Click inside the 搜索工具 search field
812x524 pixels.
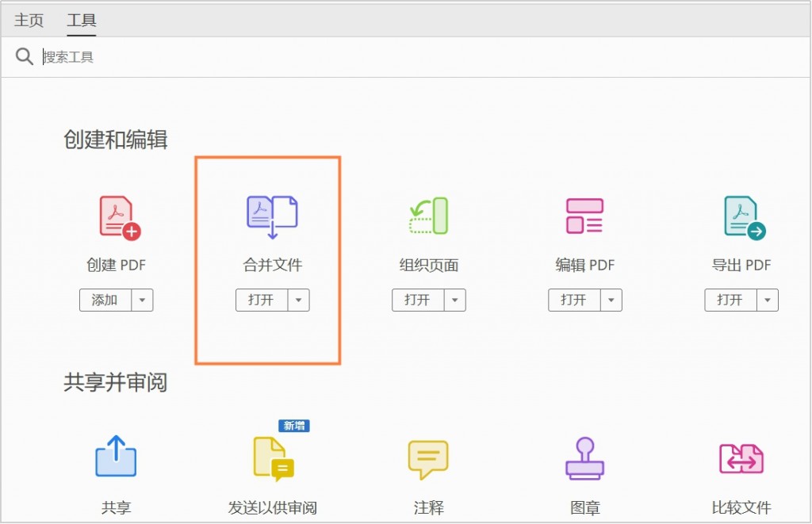(x=95, y=56)
